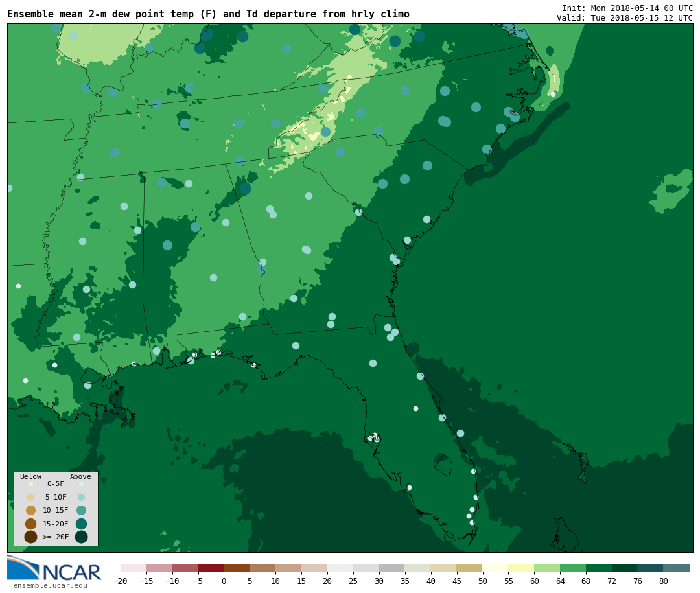Click the Below 0-5F legend circle

tap(31, 483)
